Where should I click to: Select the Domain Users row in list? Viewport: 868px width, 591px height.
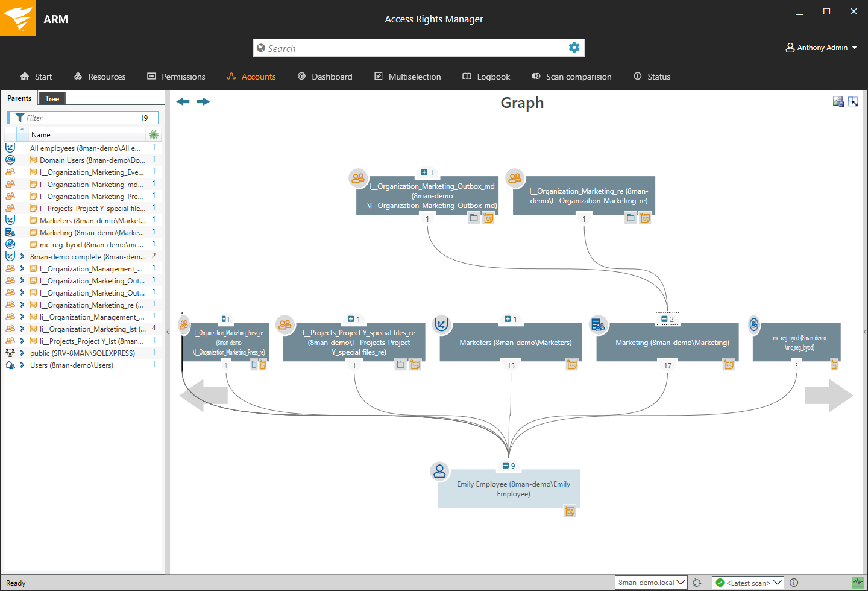(92, 160)
